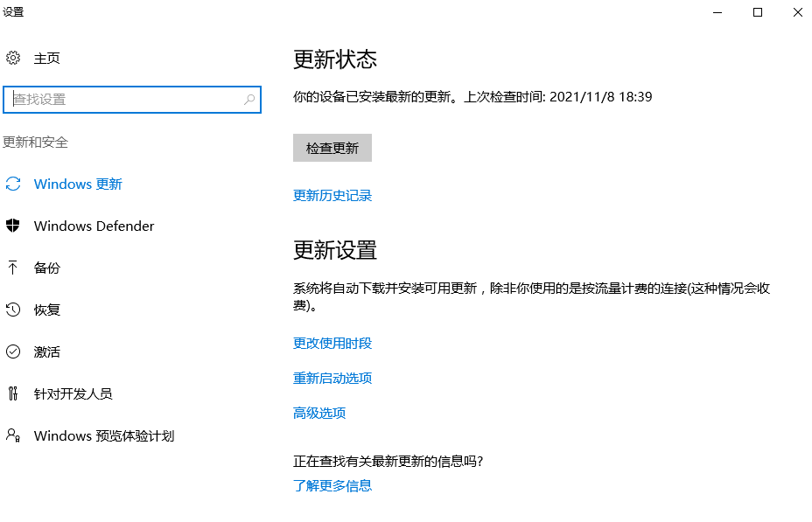The width and height of the screenshot is (812, 522).
Task: Open Windows Defender settings page
Action: coord(94,226)
